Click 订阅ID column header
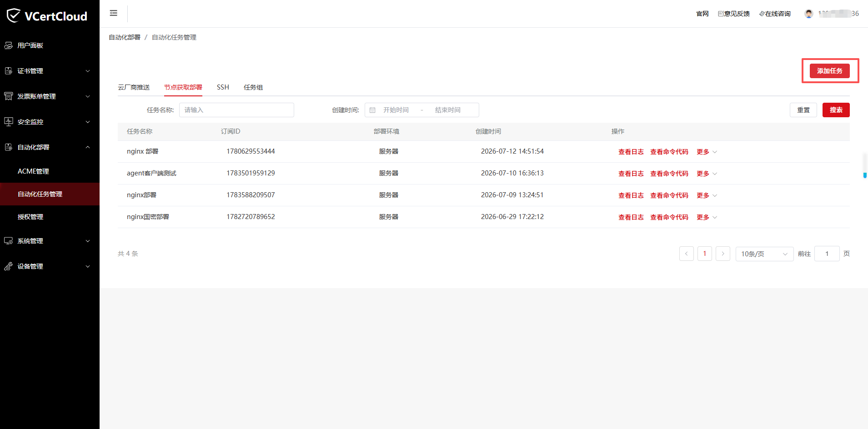 (x=231, y=131)
